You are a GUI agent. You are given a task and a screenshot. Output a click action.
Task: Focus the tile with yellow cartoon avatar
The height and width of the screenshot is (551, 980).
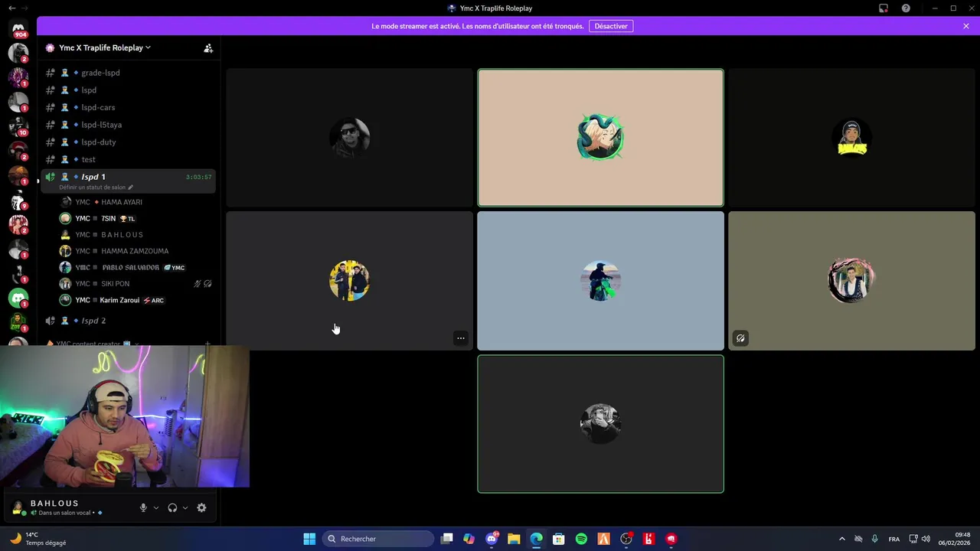851,138
